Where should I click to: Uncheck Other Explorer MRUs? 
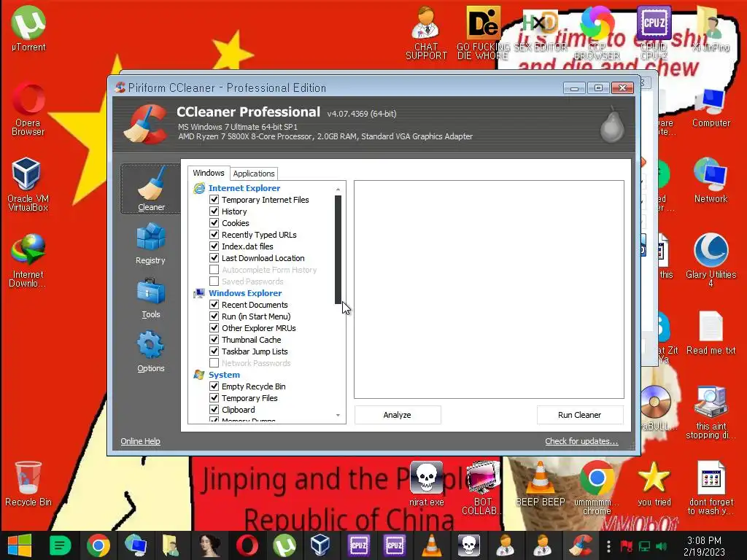[214, 327]
